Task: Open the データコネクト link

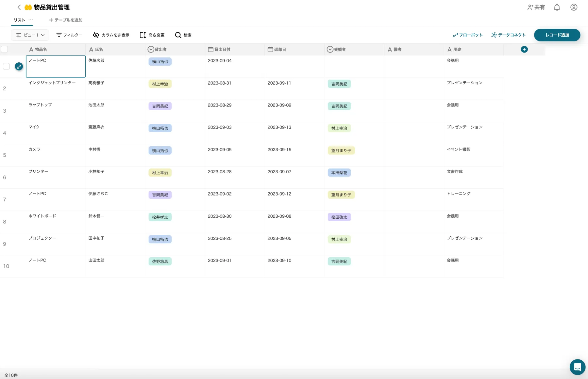Action: (508, 35)
